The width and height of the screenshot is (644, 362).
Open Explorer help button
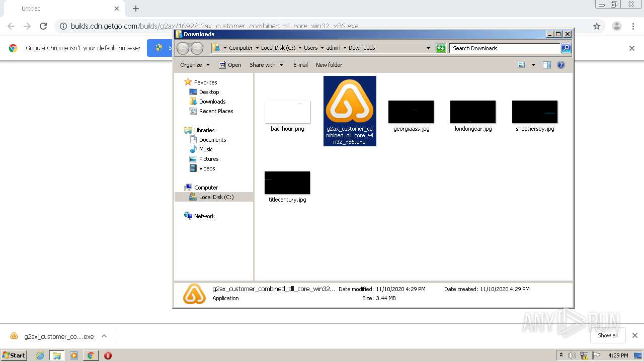(x=561, y=65)
